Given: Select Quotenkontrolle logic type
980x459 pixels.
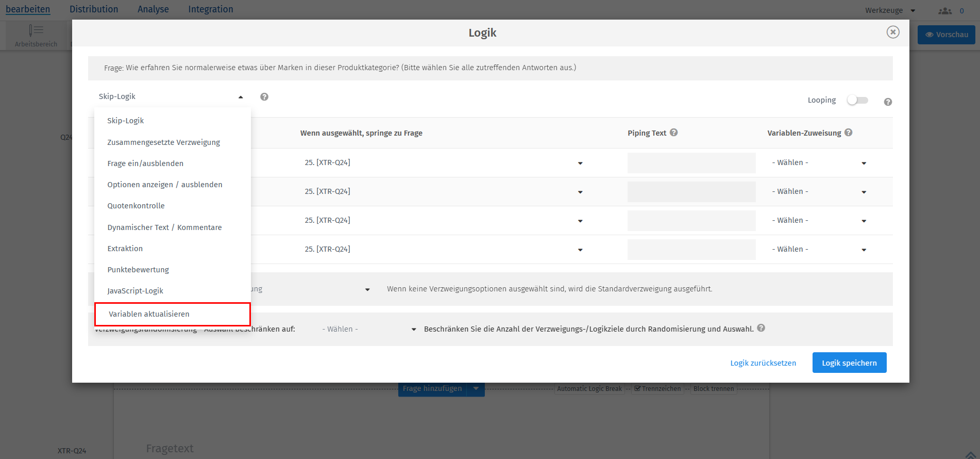Looking at the screenshot, I should tap(173, 206).
